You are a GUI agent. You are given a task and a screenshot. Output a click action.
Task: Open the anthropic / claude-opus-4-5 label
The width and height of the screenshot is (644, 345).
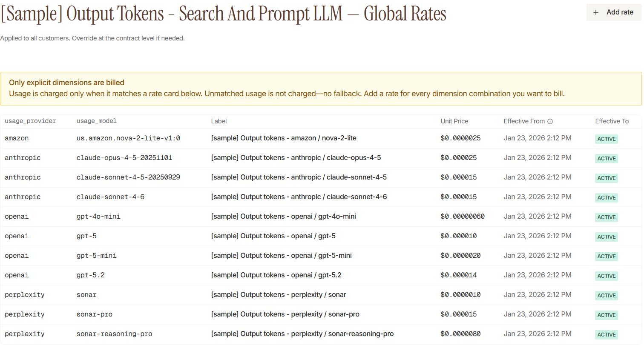[x=296, y=158]
